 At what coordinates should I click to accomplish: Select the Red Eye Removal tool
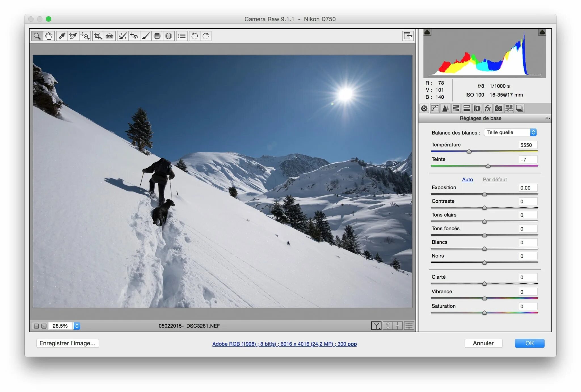[x=134, y=36]
